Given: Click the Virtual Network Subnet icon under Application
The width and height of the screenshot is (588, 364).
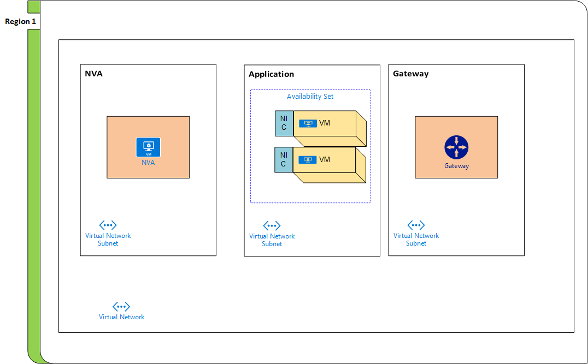Looking at the screenshot, I should coord(272,225).
